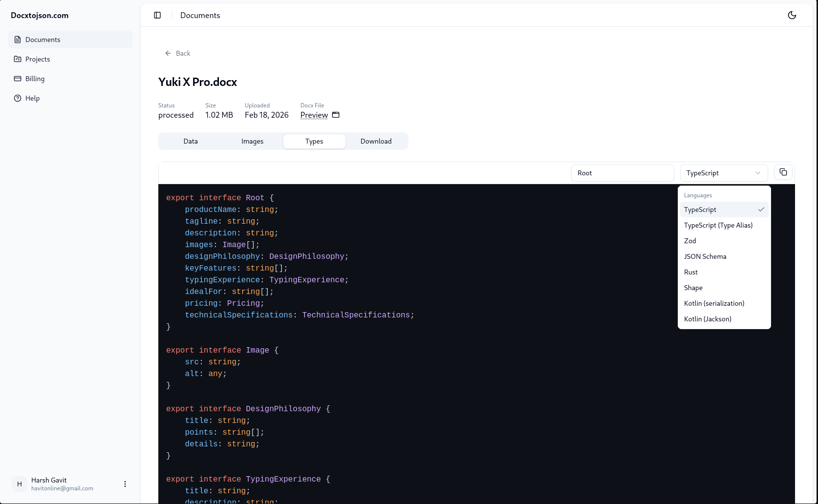Choose Zod from the Languages list
Image resolution: width=818 pixels, height=504 pixels.
pyautogui.click(x=690, y=240)
